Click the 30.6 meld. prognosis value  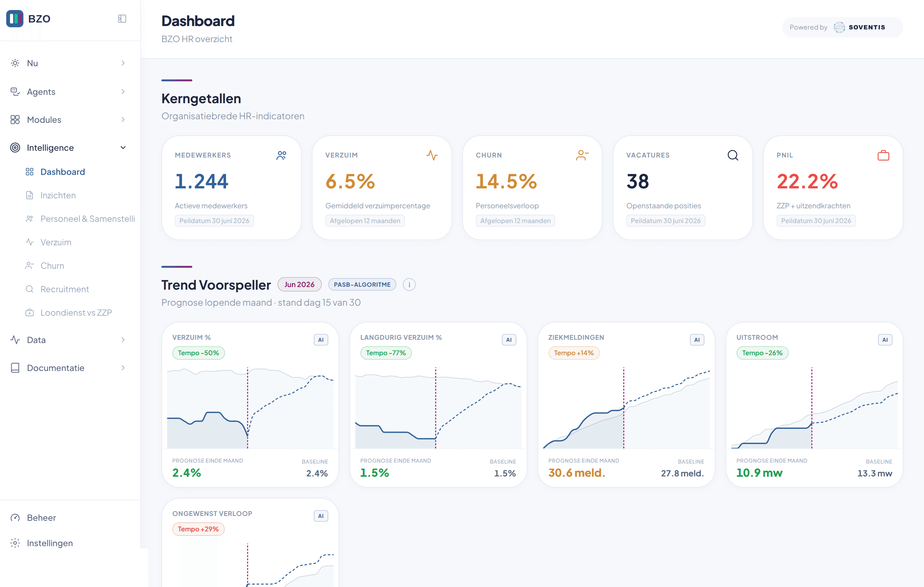point(577,473)
